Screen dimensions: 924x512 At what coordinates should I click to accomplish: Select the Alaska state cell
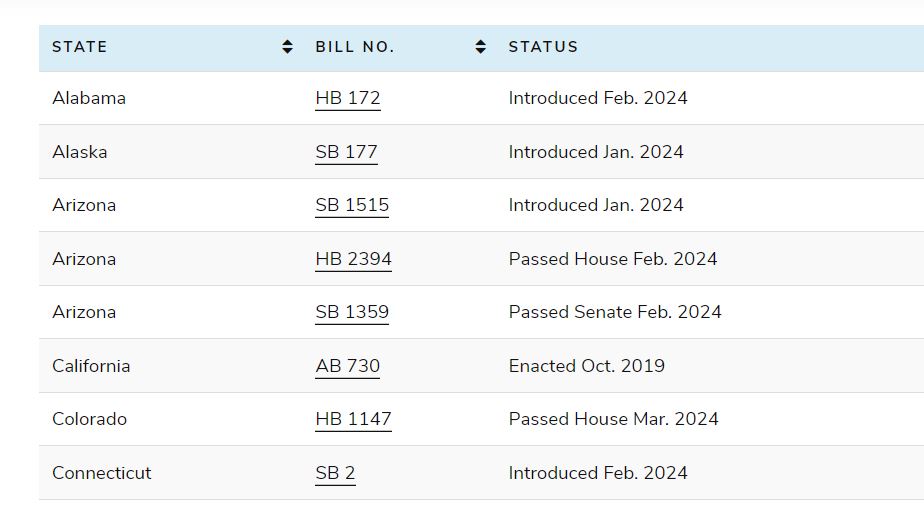pos(80,152)
